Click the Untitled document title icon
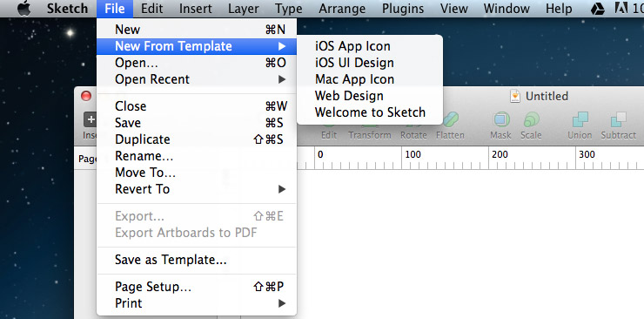Image resolution: width=644 pixels, height=319 pixels. point(514,96)
